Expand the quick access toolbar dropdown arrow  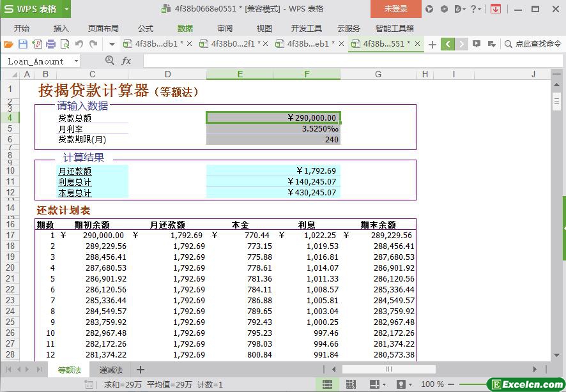tap(112, 44)
